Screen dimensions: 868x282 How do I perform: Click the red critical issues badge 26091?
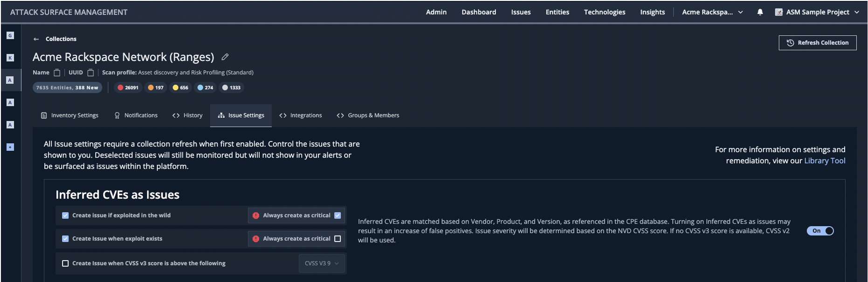[128, 87]
